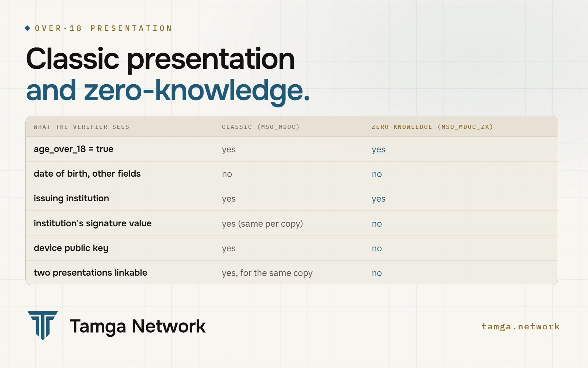Click classic 'yes' in the age_over_18 row
This screenshot has height=368, width=588.
[229, 149]
